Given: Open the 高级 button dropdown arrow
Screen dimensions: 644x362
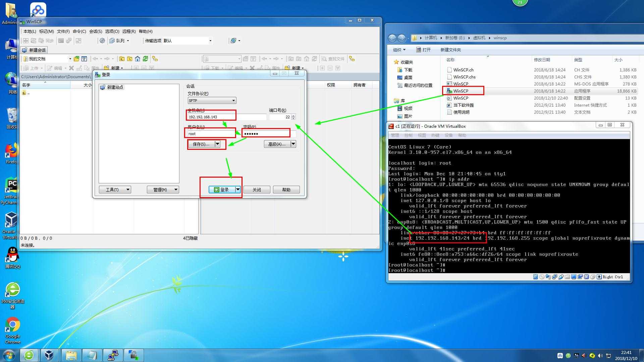Looking at the screenshot, I should 293,144.
